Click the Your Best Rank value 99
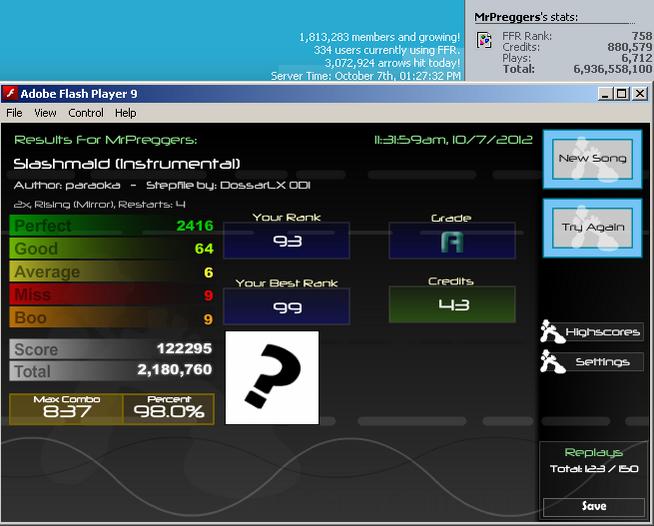The height and width of the screenshot is (526, 654). [x=287, y=307]
